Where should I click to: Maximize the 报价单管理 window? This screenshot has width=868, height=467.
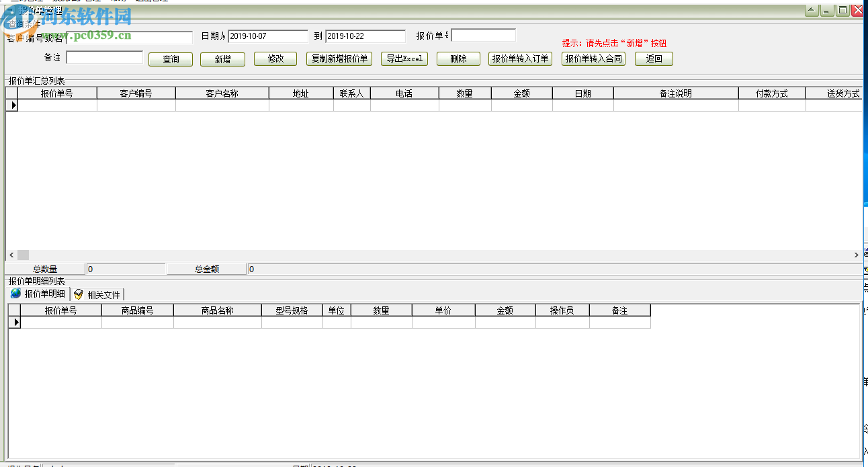[x=842, y=10]
